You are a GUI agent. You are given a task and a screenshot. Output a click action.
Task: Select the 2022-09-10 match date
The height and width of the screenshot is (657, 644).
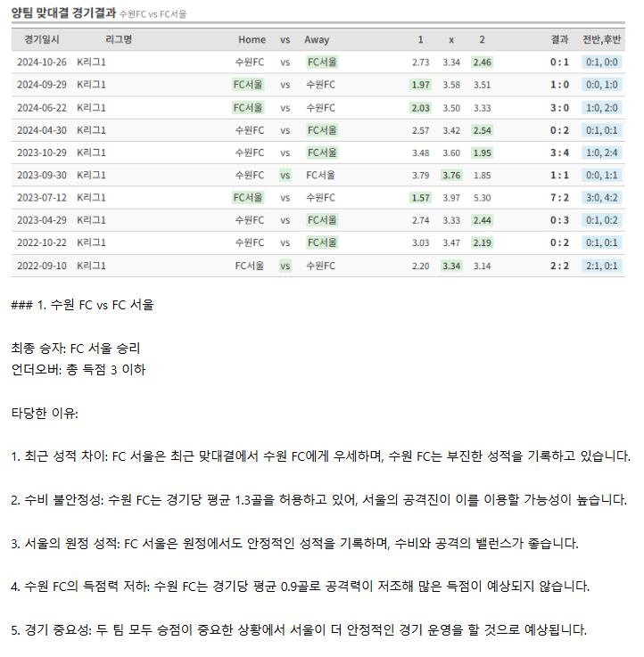coord(42,266)
